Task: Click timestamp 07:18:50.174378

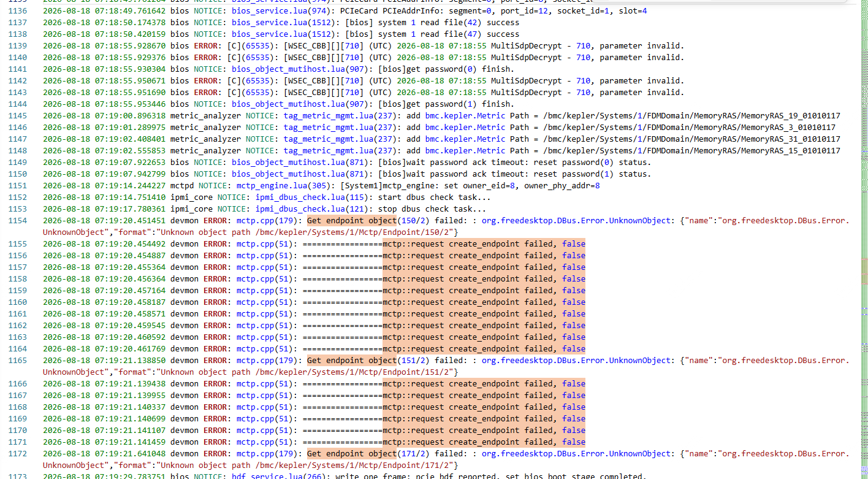Action: tap(130, 23)
